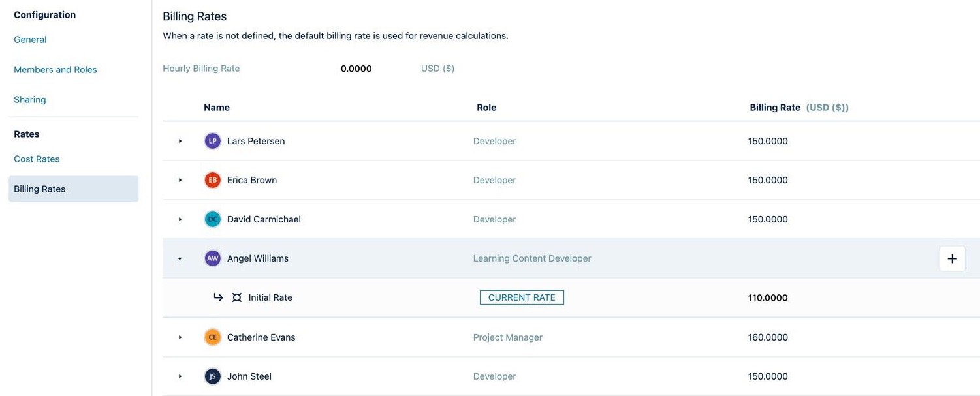The image size is (980, 396).
Task: Open the Cost Rates section
Action: (x=37, y=158)
